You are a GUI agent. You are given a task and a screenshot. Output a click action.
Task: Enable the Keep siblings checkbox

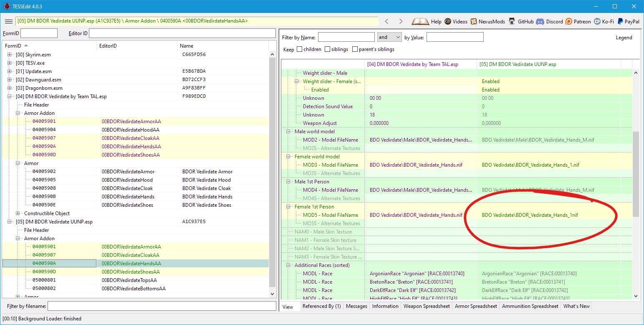[328, 49]
